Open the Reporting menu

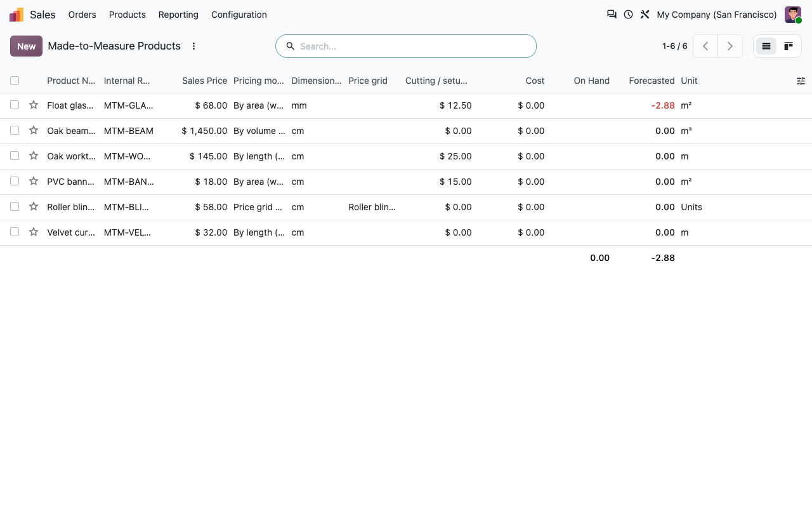click(x=178, y=15)
